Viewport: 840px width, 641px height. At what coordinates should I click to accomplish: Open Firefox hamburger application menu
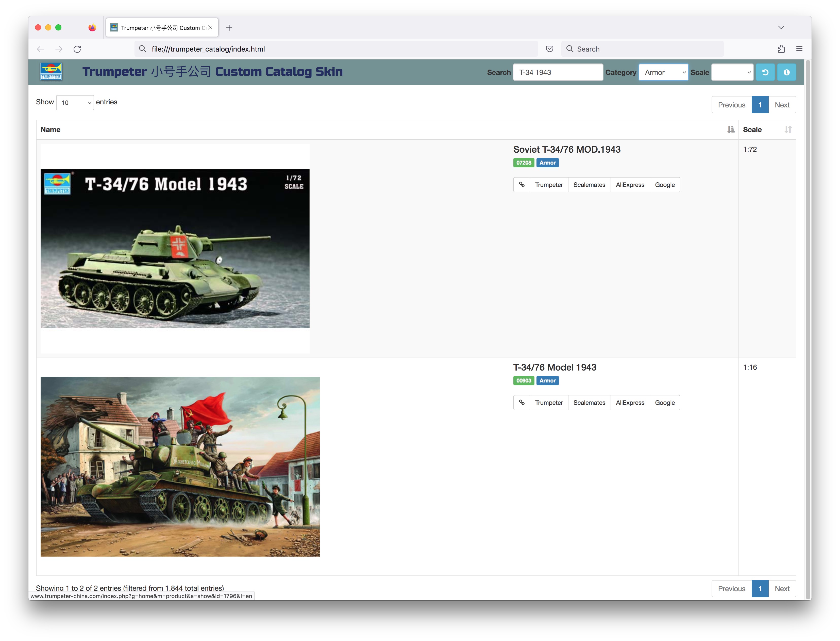799,49
